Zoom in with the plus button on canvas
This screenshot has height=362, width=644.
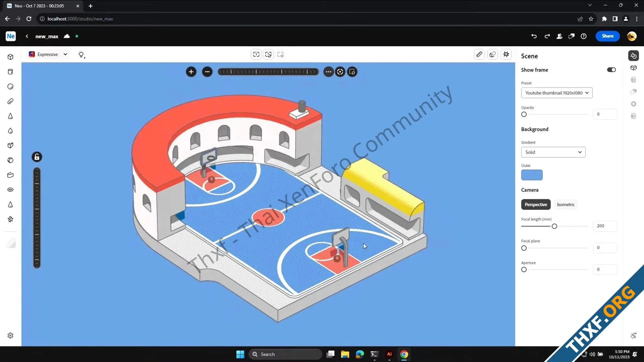tap(191, 72)
